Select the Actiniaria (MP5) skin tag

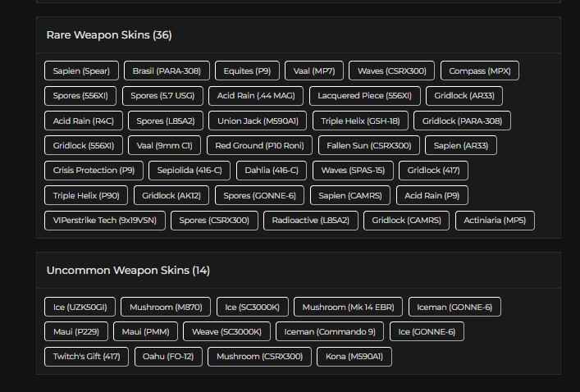(494, 221)
